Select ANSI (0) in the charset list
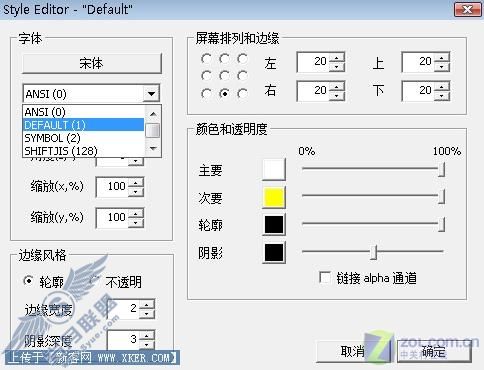This screenshot has height=370, width=484. 84,112
